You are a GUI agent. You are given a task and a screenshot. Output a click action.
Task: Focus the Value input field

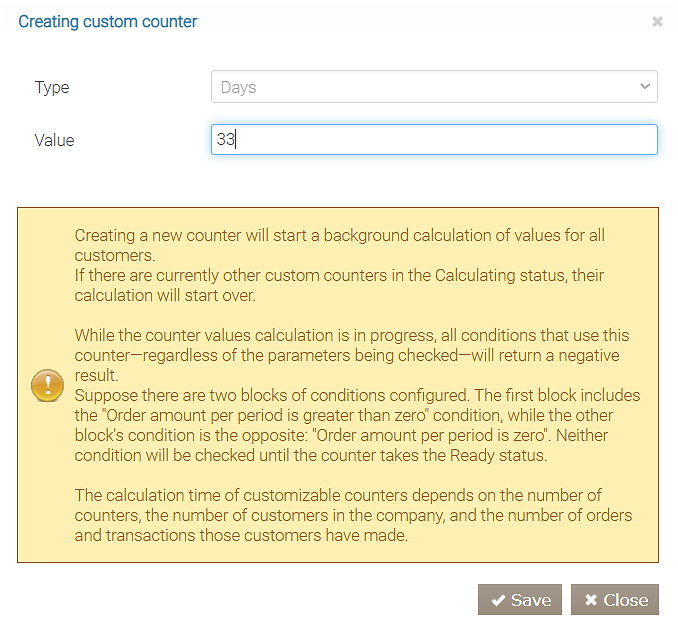433,140
